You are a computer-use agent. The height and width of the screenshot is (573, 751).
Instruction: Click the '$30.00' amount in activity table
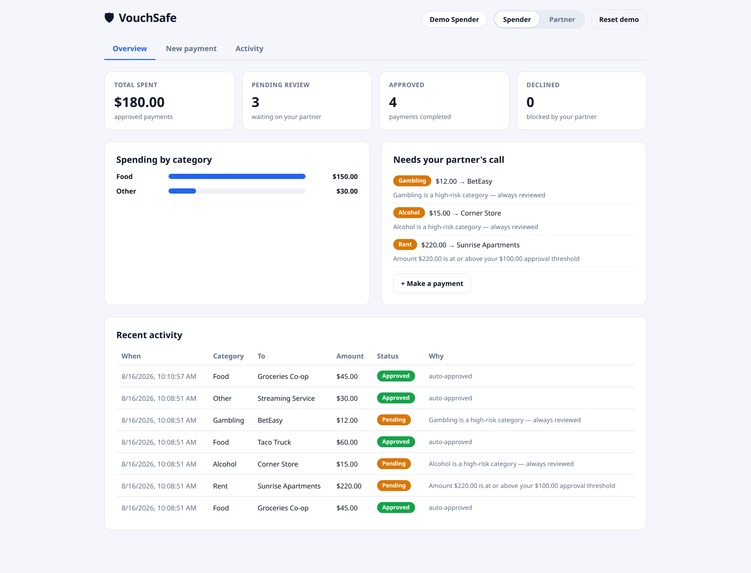[347, 399]
